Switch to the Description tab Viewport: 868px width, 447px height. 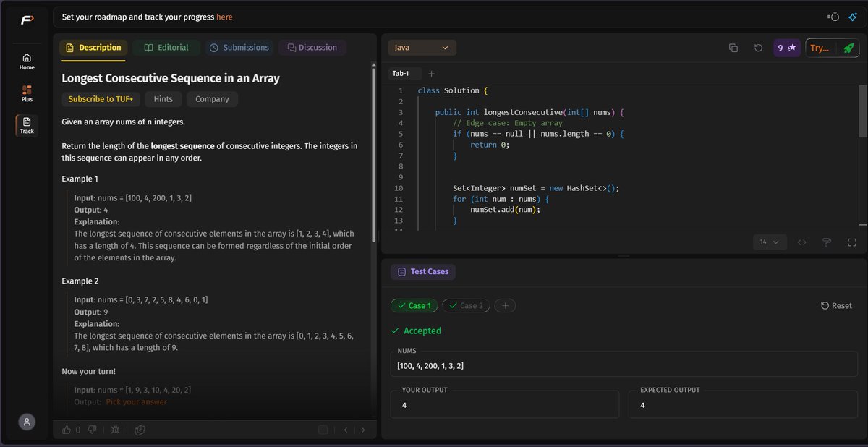click(94, 48)
